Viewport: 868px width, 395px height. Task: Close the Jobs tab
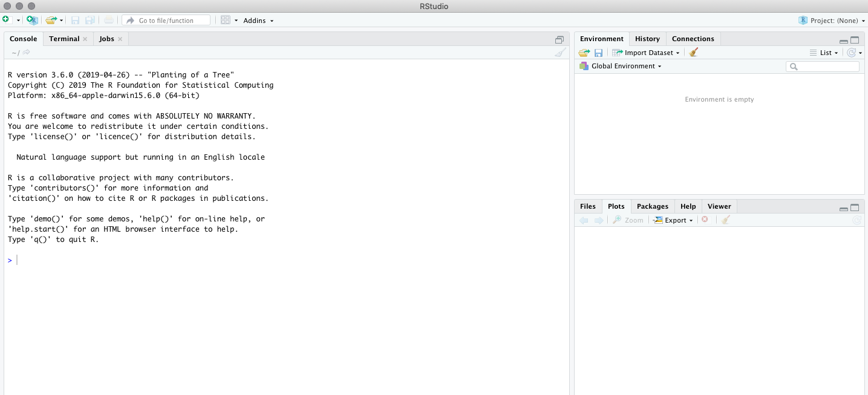pos(120,39)
